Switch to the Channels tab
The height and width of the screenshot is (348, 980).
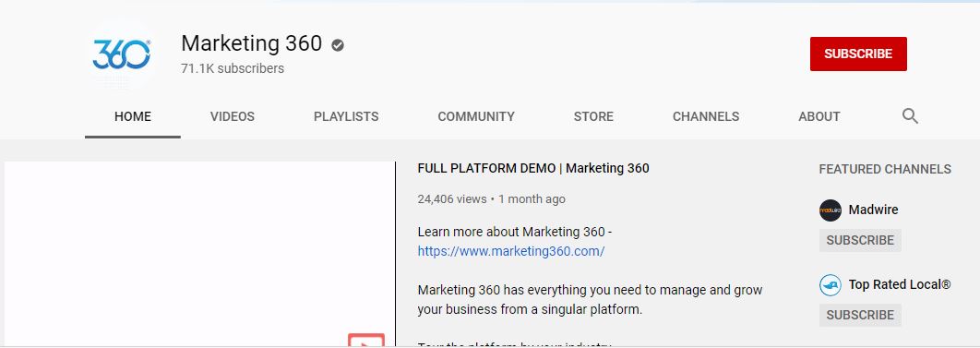[x=706, y=116]
